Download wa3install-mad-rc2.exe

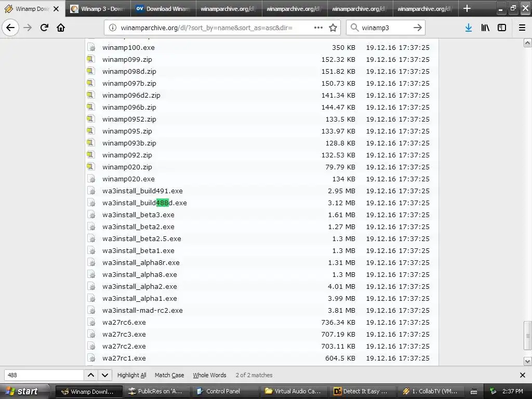click(142, 310)
